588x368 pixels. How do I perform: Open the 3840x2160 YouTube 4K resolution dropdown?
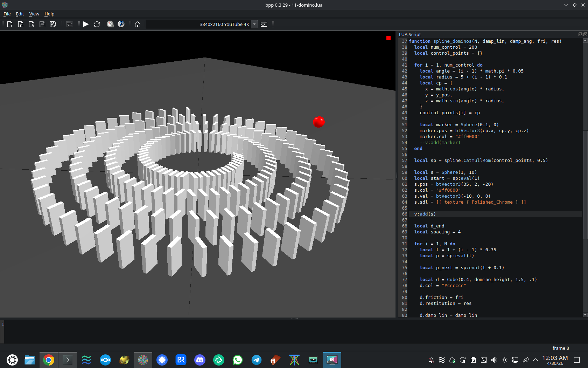point(254,24)
